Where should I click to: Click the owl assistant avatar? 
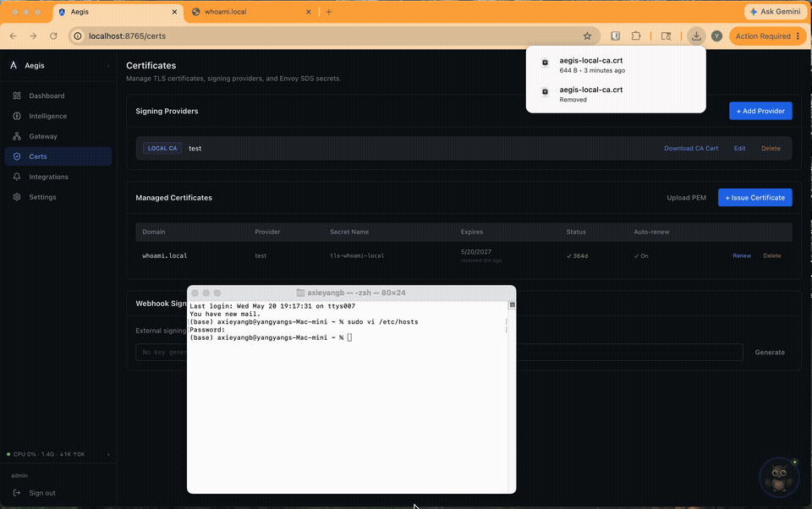click(779, 476)
